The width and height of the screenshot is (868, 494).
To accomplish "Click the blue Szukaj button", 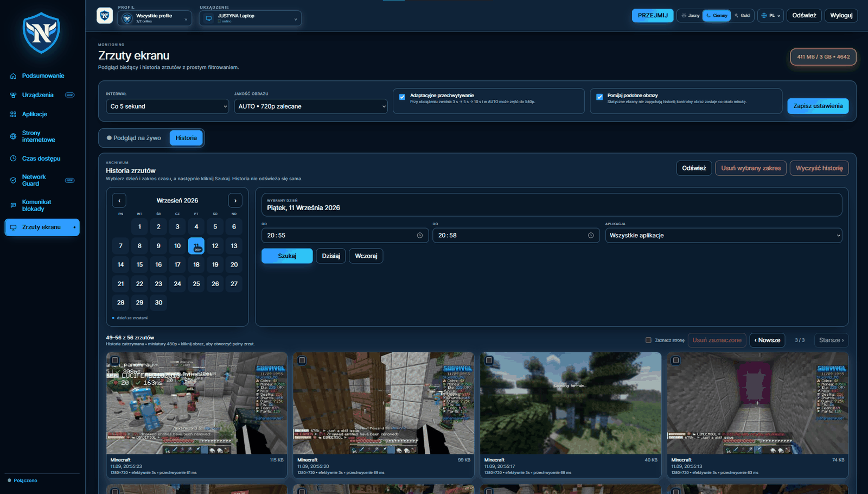I will (x=287, y=256).
